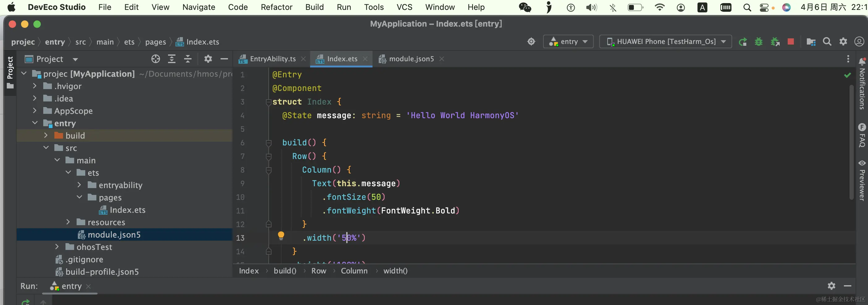Expand the resources folder
Viewport: 868px width, 305px height.
[x=68, y=222]
